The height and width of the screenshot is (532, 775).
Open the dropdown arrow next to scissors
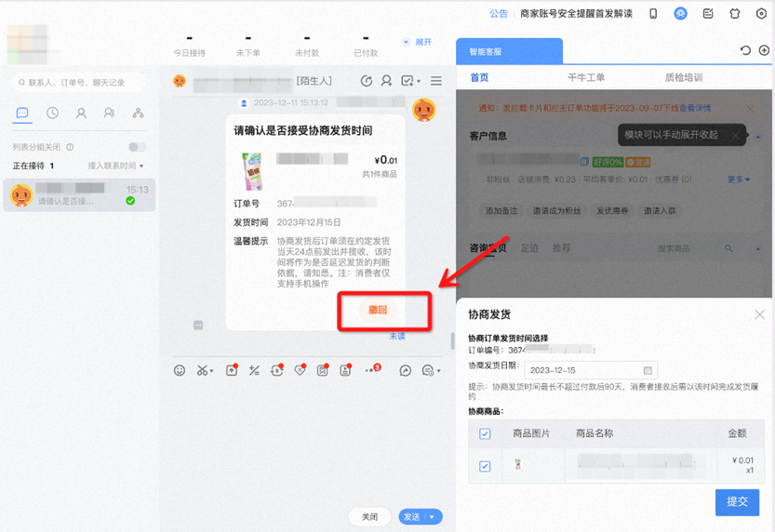211,370
